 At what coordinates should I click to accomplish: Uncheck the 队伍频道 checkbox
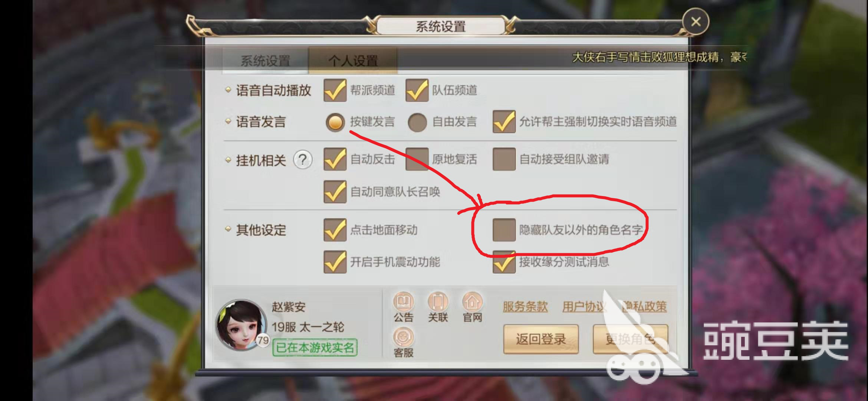coord(417,90)
